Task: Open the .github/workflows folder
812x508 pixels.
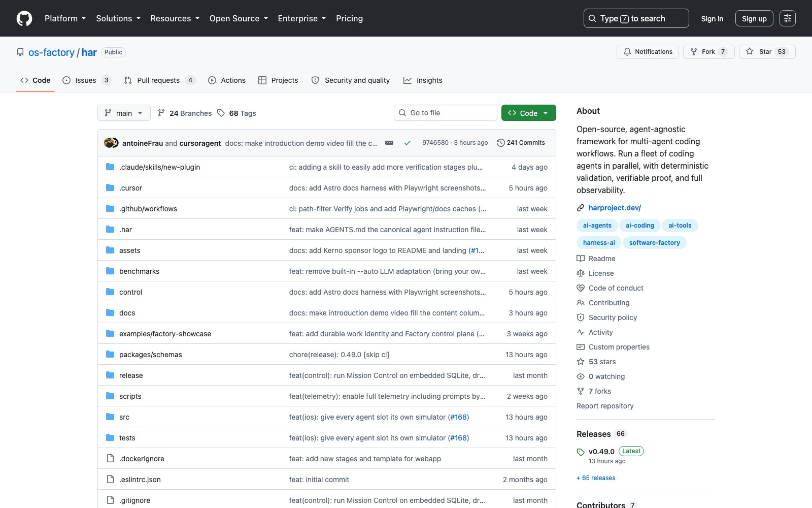Action: tap(148, 209)
